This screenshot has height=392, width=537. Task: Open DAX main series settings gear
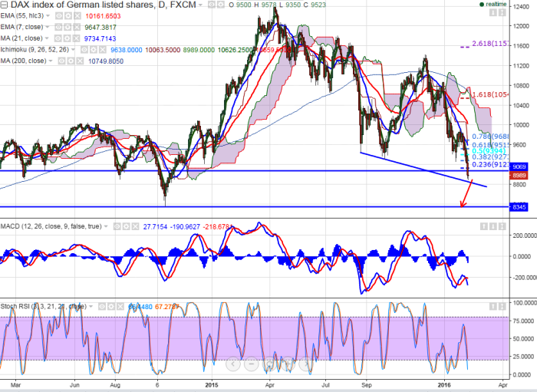tap(221, 5)
